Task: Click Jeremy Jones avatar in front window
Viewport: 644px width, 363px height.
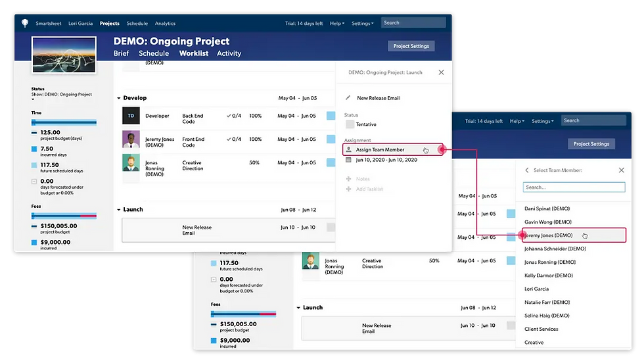Action: (x=131, y=139)
